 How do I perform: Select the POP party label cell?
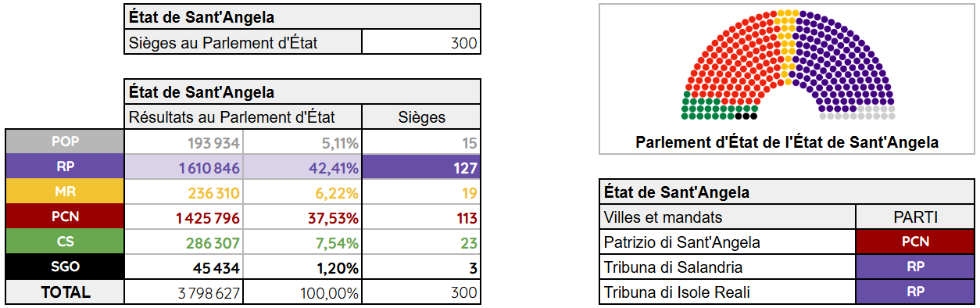pyautogui.click(x=64, y=142)
